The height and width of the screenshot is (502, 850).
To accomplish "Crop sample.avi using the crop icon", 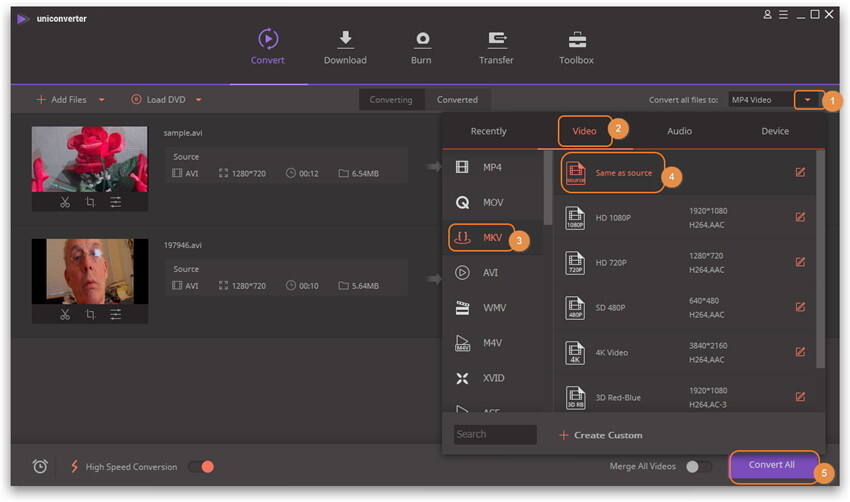I will point(90,202).
